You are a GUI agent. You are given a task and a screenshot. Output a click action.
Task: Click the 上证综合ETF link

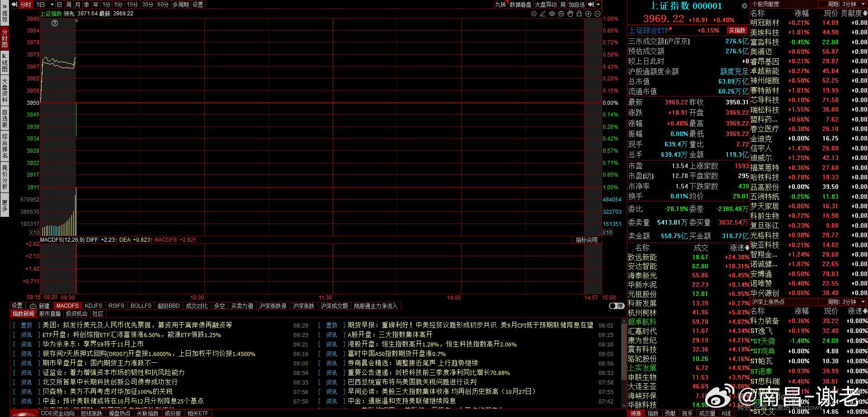click(x=648, y=31)
